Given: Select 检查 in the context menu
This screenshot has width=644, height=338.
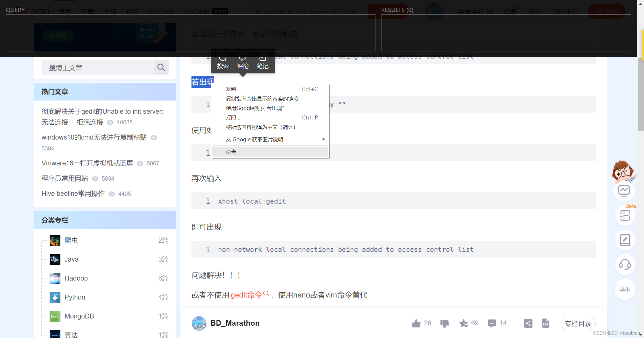Looking at the screenshot, I should click(270, 152).
